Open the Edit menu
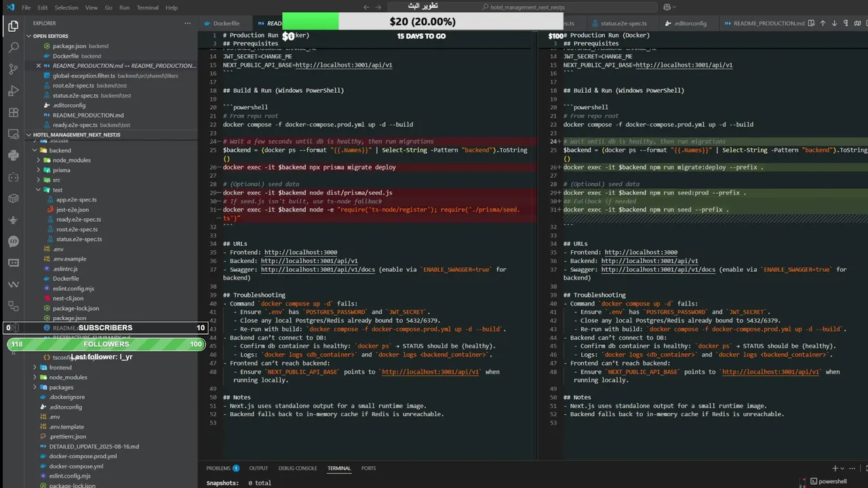The image size is (868, 488). (43, 7)
